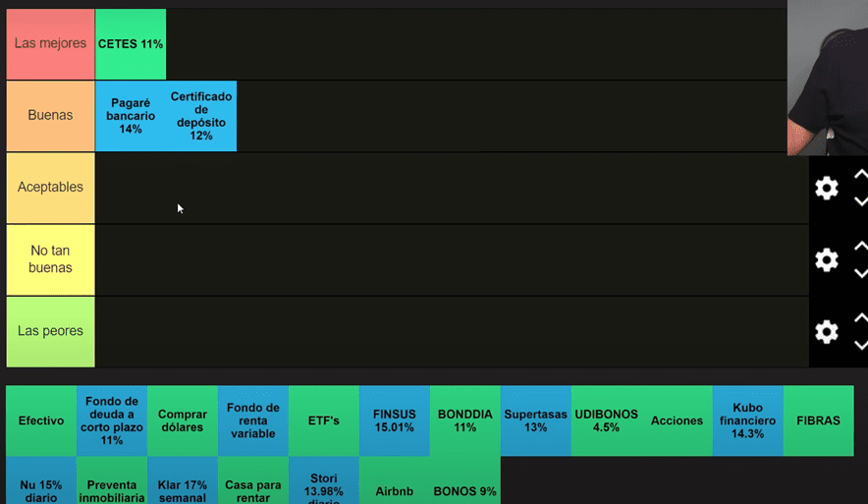Screen dimensions: 868x504
Task: Choose the Supertasas 13% tile
Action: (x=536, y=420)
